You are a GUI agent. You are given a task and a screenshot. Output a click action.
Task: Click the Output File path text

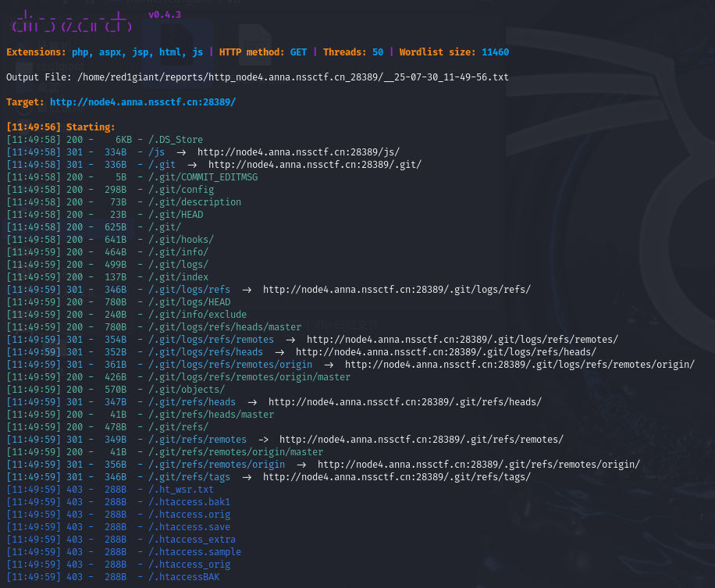point(293,77)
